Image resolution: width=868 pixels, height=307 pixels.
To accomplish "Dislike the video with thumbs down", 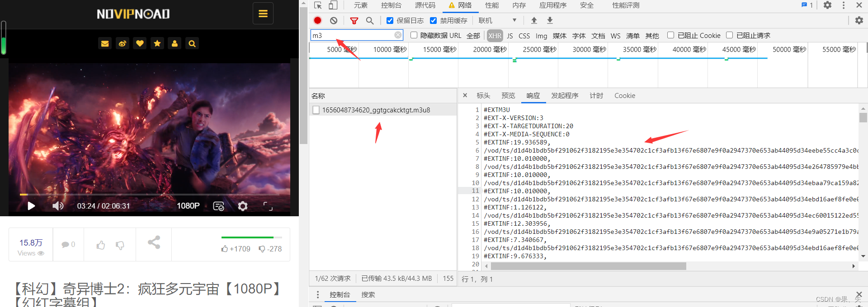I will pos(120,245).
